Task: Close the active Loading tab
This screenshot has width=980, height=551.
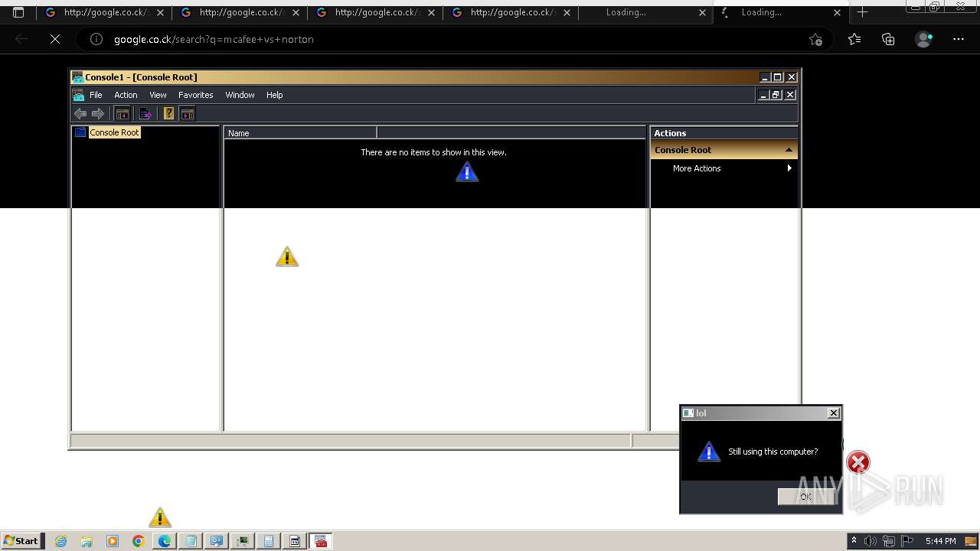Action: tap(837, 12)
